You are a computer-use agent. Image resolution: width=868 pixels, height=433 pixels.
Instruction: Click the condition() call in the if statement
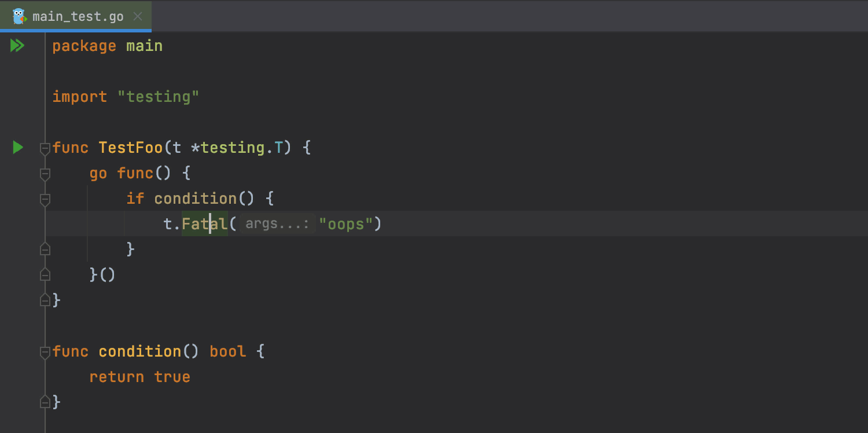pos(204,199)
